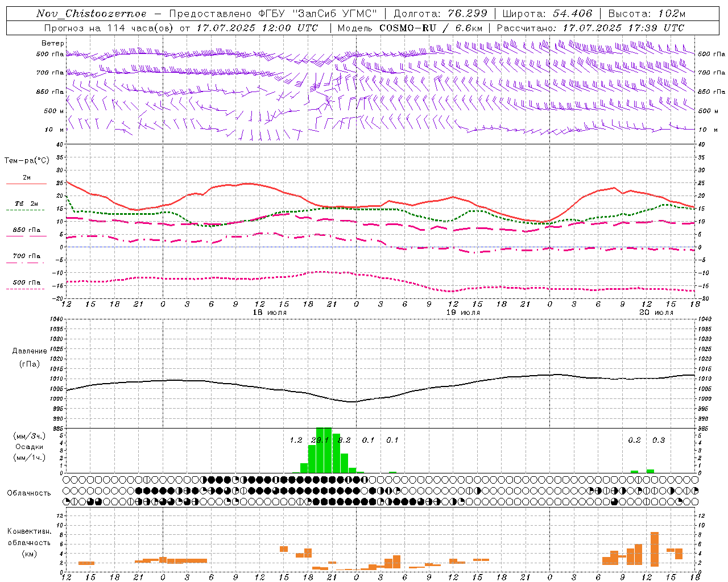Click the 8.2 precipitation amount value

(344, 440)
